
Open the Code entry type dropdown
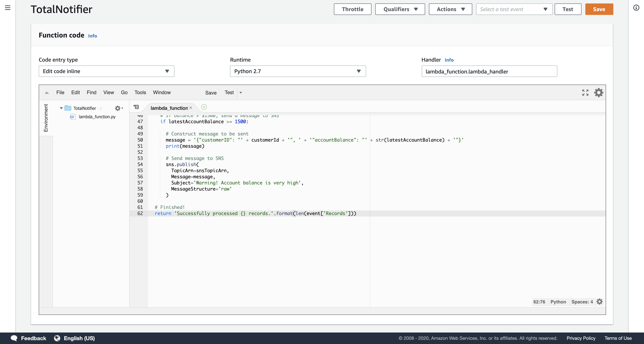coord(106,71)
